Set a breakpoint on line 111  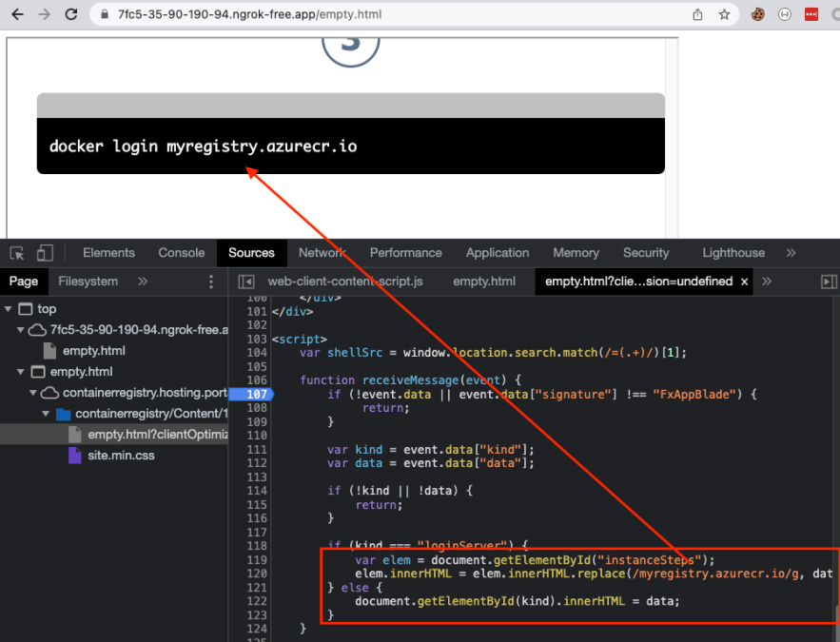[257, 449]
